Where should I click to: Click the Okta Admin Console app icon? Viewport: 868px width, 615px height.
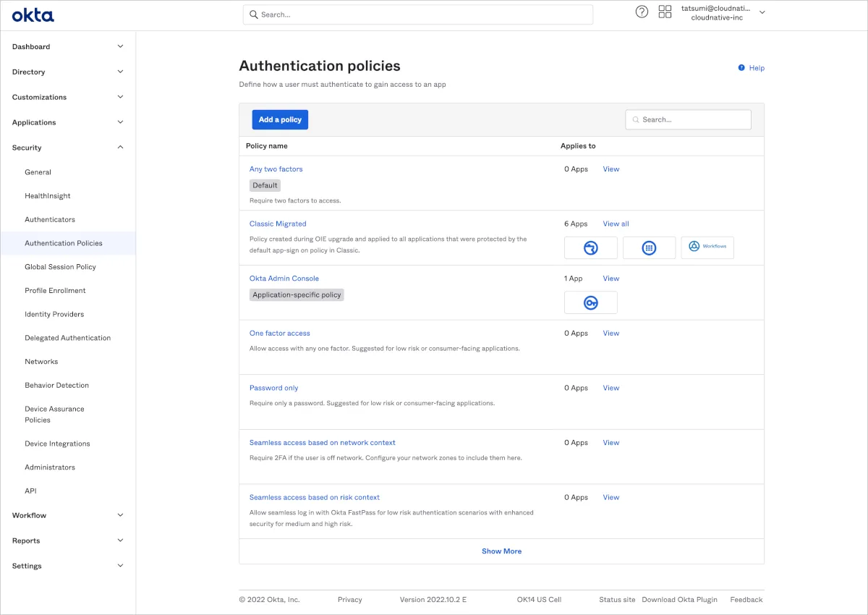pos(591,302)
